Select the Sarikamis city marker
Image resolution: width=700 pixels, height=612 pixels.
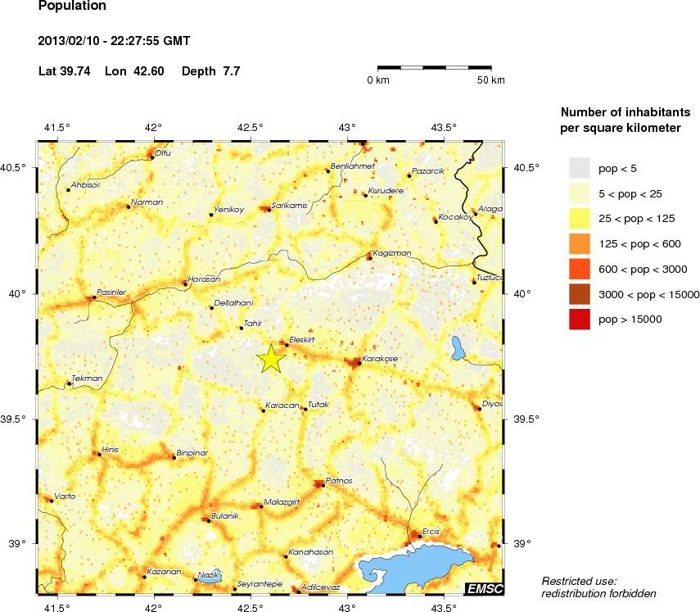[x=269, y=210]
